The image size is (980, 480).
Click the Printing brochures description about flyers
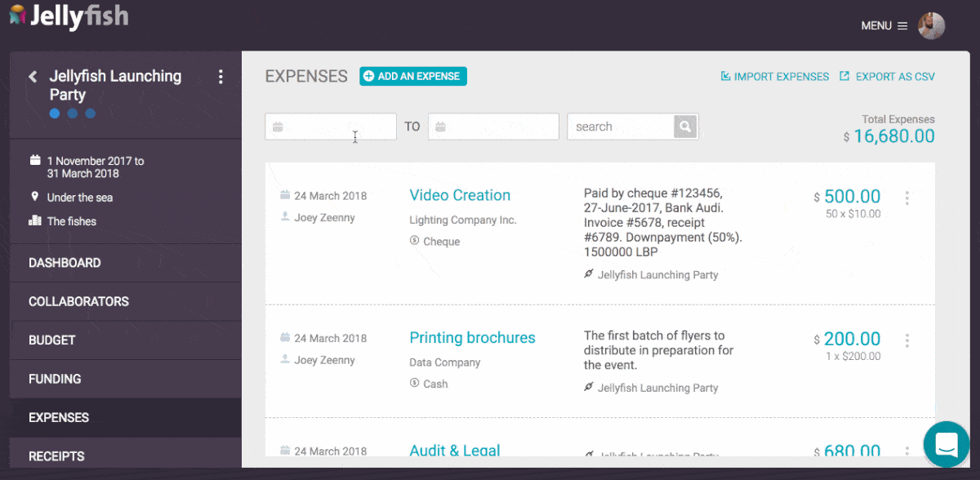click(659, 350)
